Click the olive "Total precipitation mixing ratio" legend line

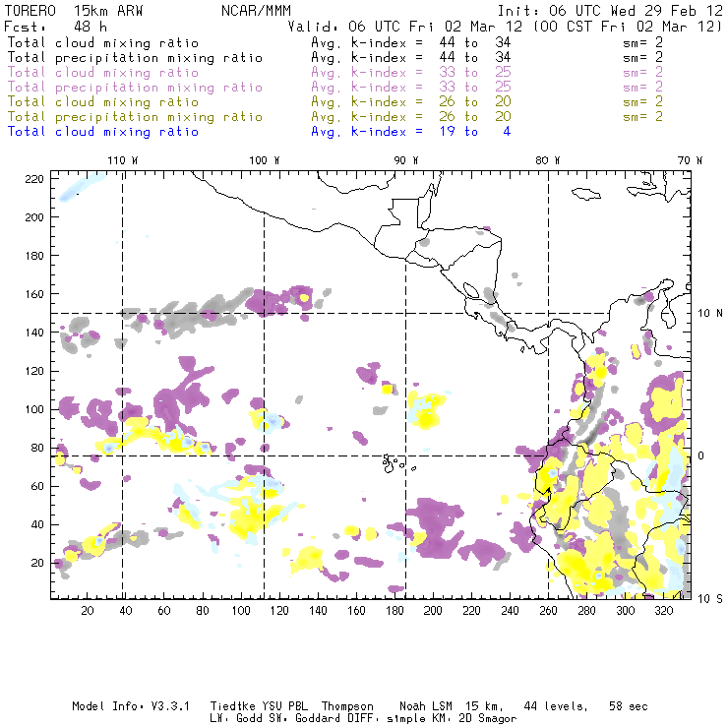click(x=135, y=117)
